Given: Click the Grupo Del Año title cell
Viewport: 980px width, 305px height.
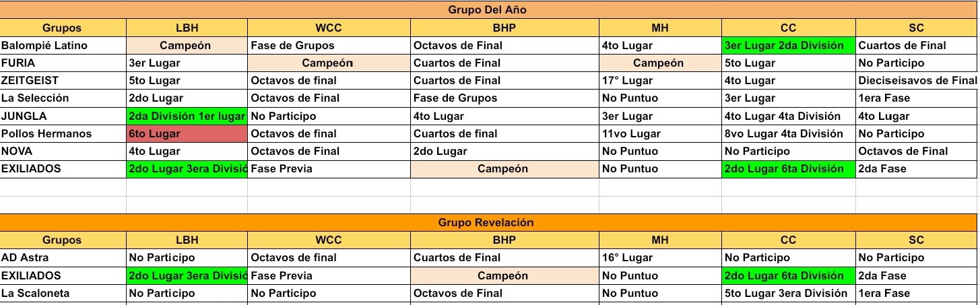Looking at the screenshot, I should point(488,10).
